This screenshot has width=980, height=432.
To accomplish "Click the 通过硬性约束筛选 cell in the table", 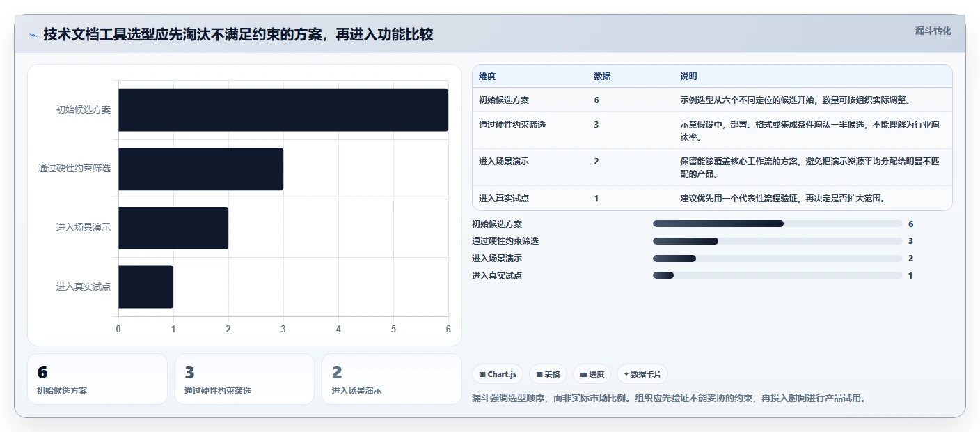I will (x=512, y=125).
